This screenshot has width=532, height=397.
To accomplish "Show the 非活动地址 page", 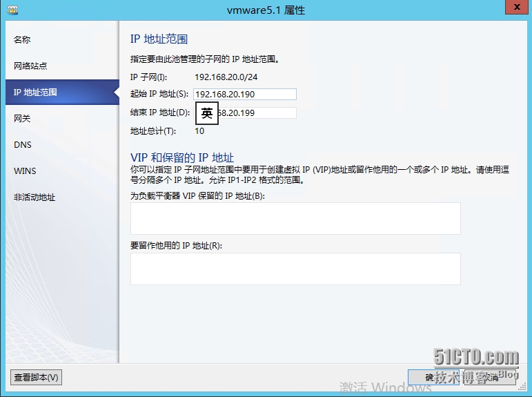I will (x=35, y=197).
